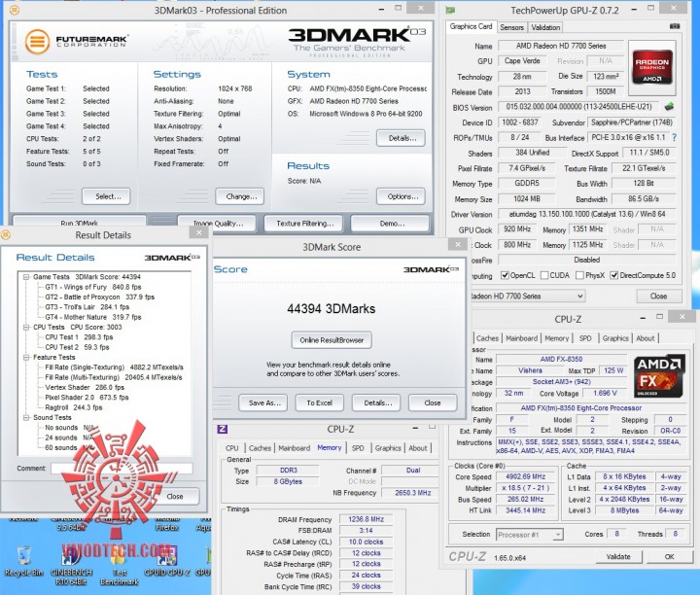Open the Radeon HD 7700 Series dropdown
This screenshot has height=595, width=700.
coord(527,296)
